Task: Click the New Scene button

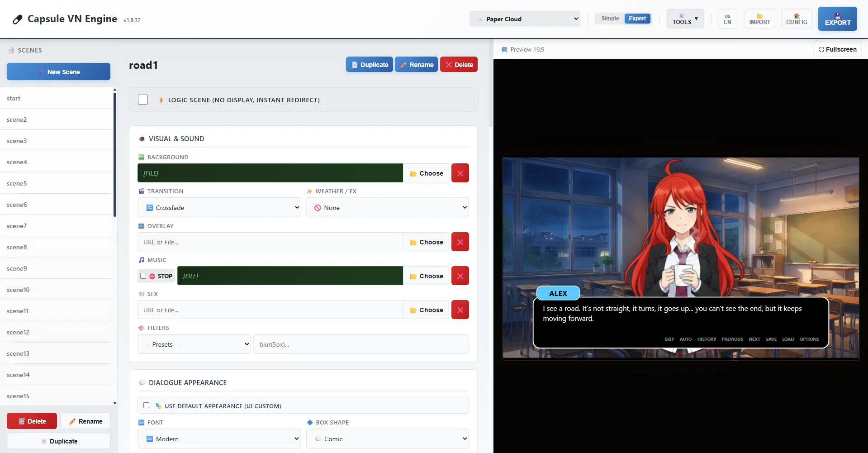Action: (x=58, y=72)
